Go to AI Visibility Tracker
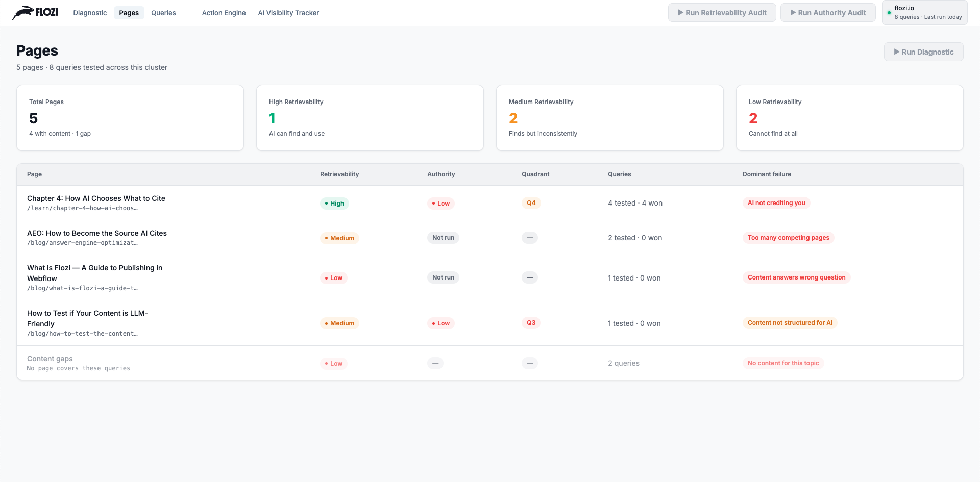Viewport: 980px width, 482px height. [288, 13]
